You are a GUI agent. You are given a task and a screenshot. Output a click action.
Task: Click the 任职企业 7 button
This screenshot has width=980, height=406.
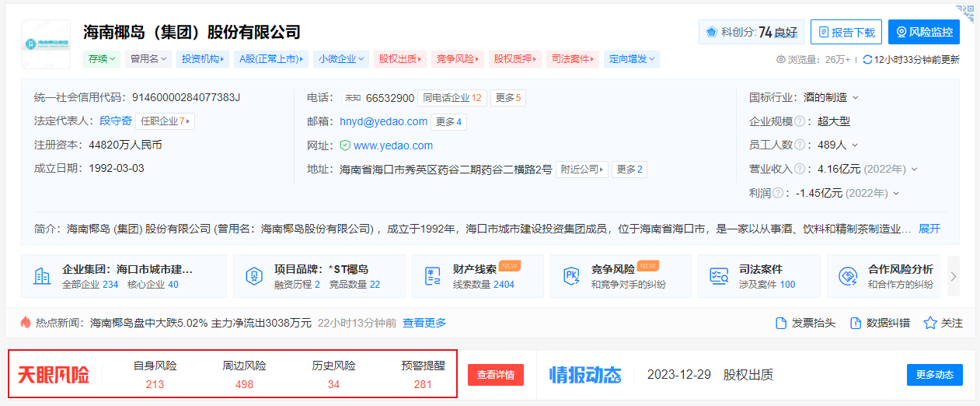click(165, 121)
